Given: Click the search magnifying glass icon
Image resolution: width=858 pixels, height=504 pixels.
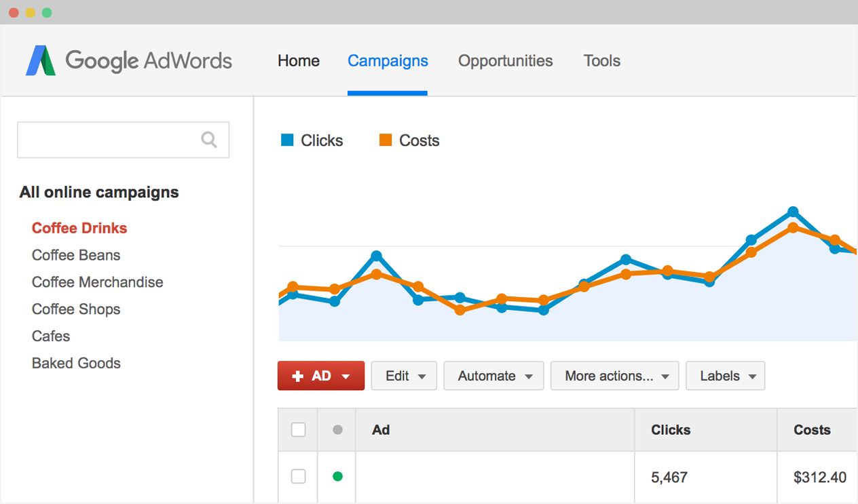Looking at the screenshot, I should [209, 139].
